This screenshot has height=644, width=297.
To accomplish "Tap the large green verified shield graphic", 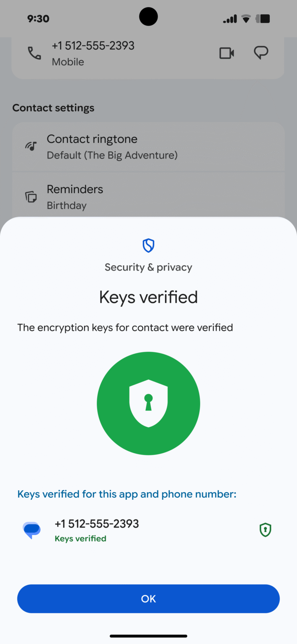I will 148,403.
